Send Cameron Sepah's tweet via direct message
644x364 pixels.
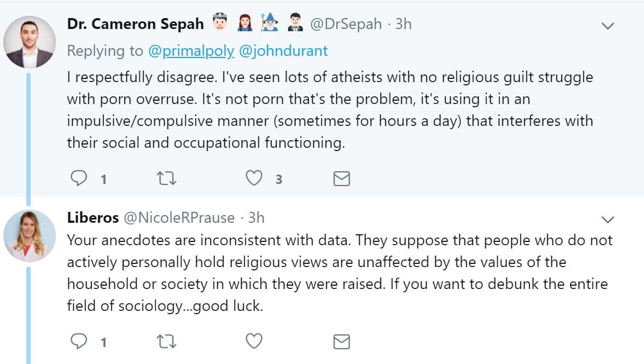coord(341,178)
